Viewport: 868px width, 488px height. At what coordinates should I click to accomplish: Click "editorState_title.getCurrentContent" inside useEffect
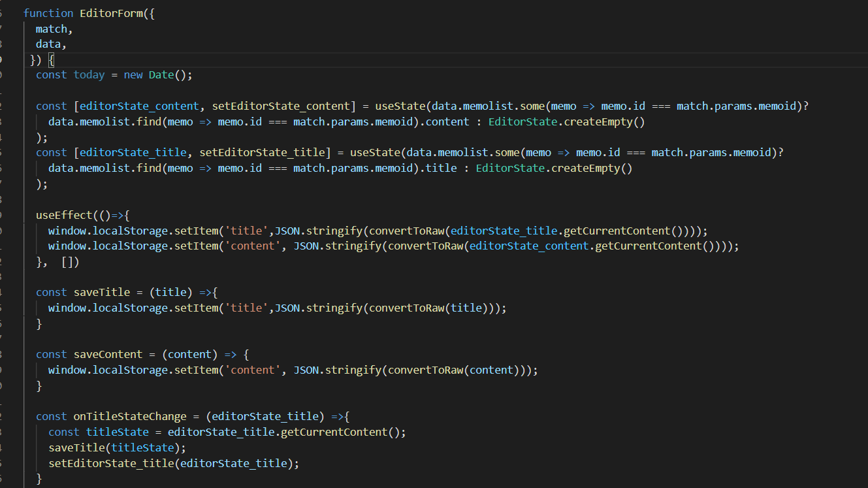[x=560, y=231]
